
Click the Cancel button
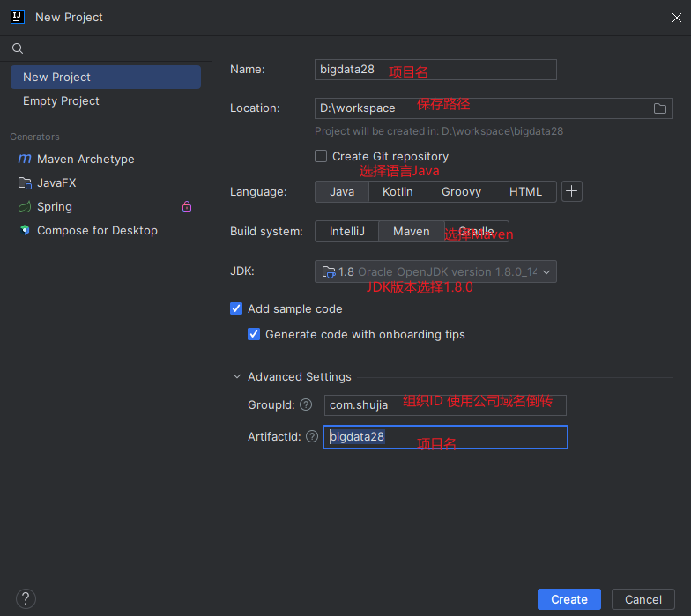point(643,599)
